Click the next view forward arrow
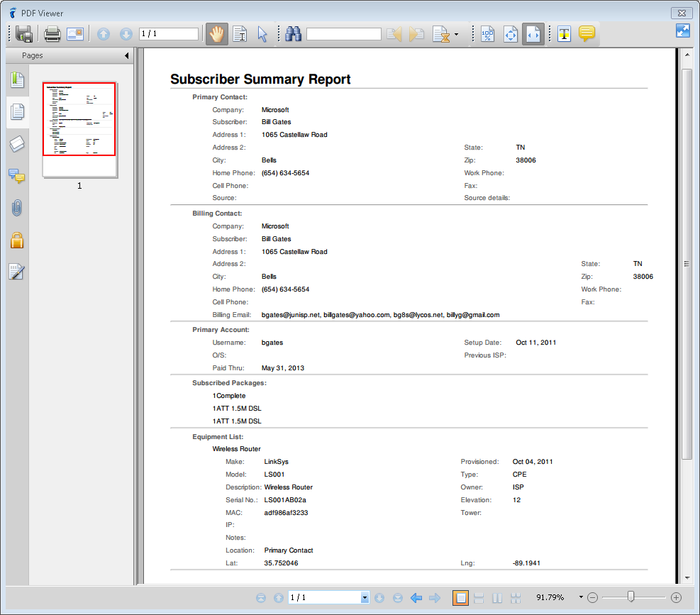This screenshot has height=615, width=700. [435, 597]
